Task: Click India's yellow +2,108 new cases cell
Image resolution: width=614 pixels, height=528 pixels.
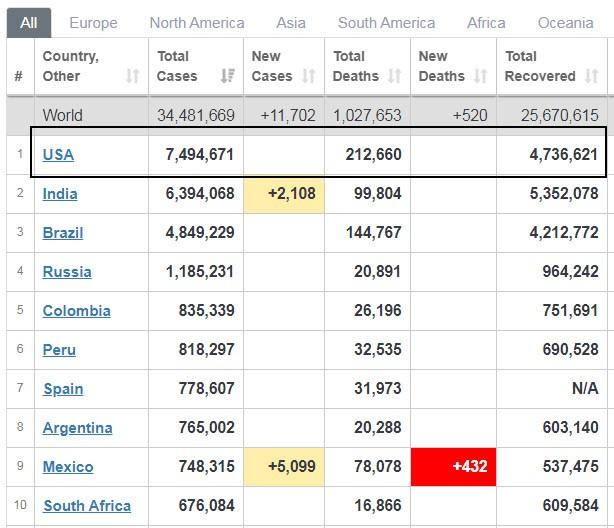Action: pos(284,193)
